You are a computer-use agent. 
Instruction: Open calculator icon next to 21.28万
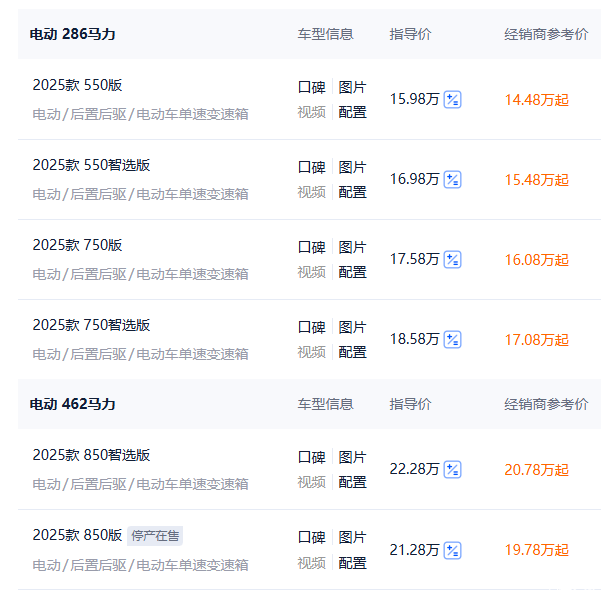(452, 549)
